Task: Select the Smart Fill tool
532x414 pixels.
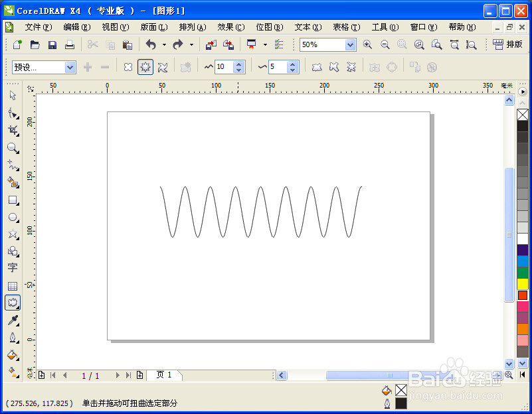Action: coord(13,182)
